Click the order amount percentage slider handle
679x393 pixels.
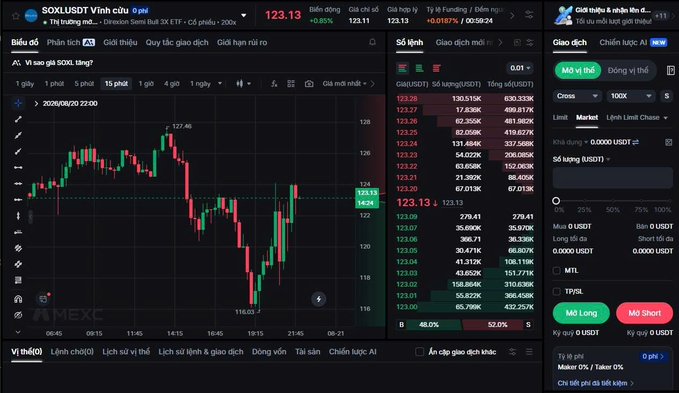556,200
